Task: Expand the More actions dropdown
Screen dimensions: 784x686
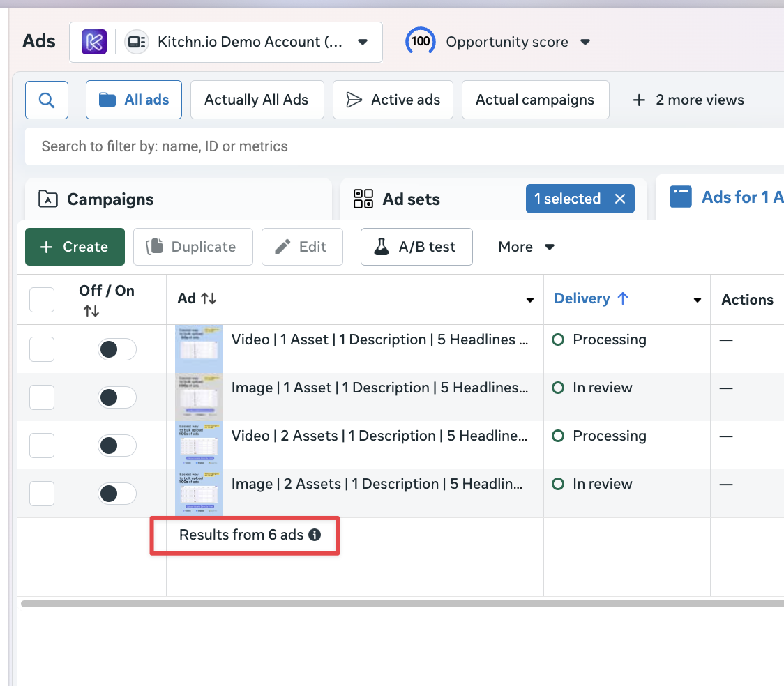Action: (x=526, y=247)
